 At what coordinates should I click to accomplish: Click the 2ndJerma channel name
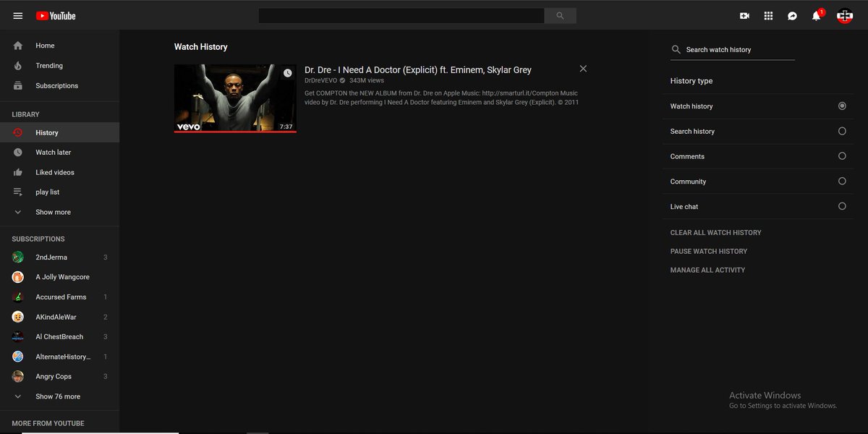click(x=51, y=258)
